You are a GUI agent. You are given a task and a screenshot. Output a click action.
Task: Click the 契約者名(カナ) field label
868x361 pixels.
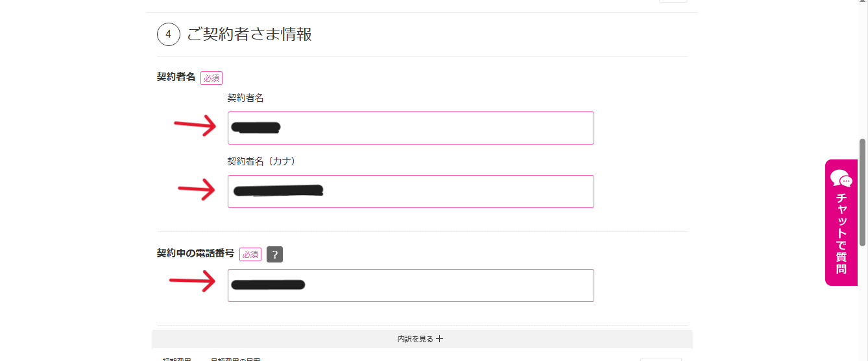261,161
